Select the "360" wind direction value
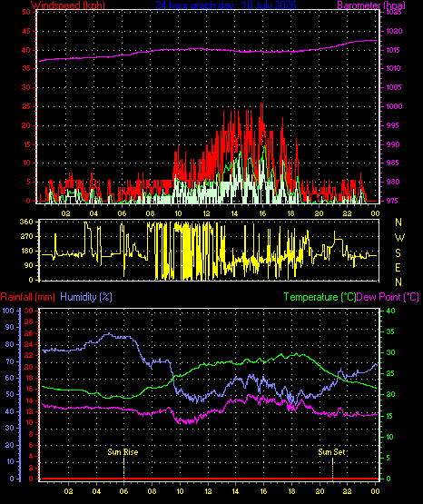423x504 pixels. (26, 222)
